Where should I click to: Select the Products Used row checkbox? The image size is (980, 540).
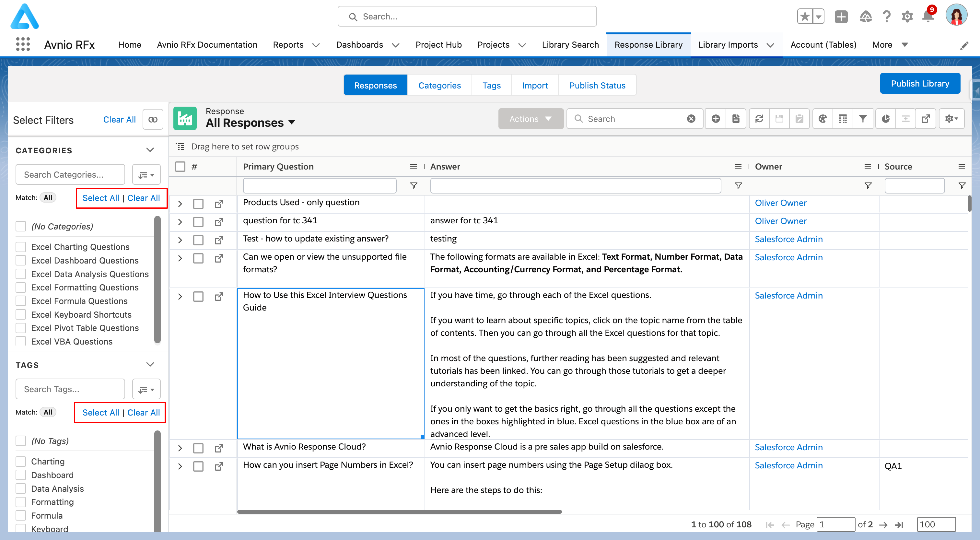[198, 204]
